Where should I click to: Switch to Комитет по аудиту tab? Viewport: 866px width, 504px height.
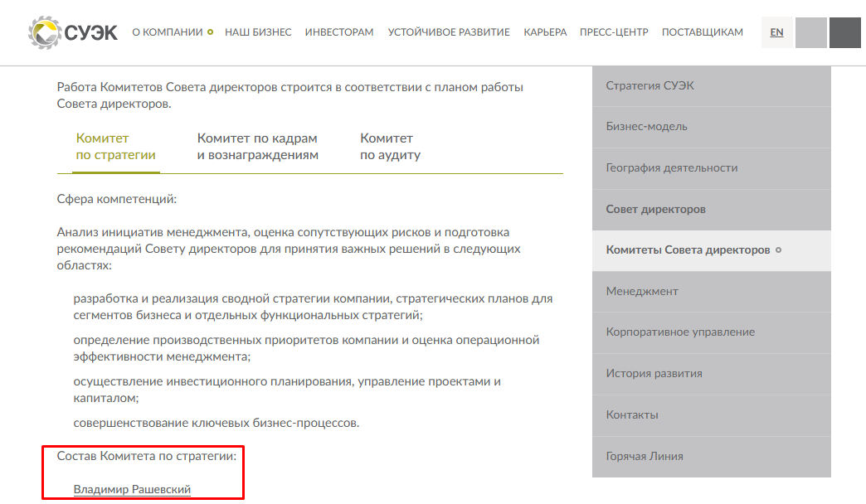click(390, 146)
